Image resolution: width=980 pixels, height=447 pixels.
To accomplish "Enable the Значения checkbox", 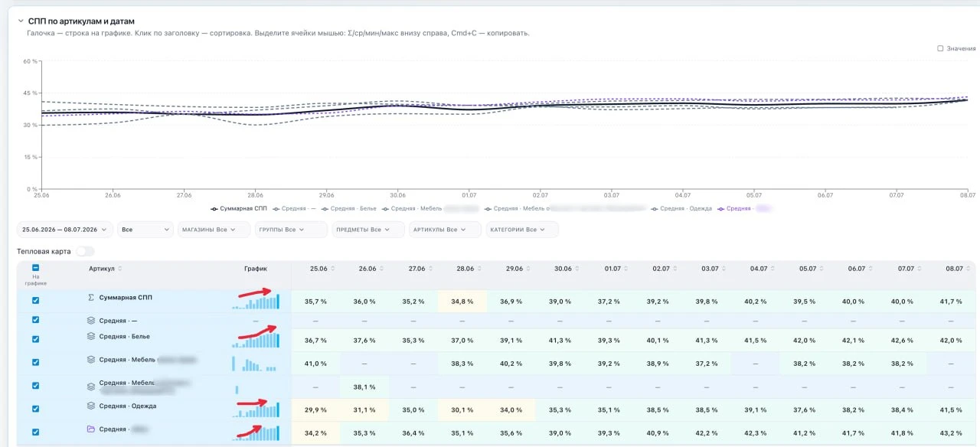I will tap(940, 48).
